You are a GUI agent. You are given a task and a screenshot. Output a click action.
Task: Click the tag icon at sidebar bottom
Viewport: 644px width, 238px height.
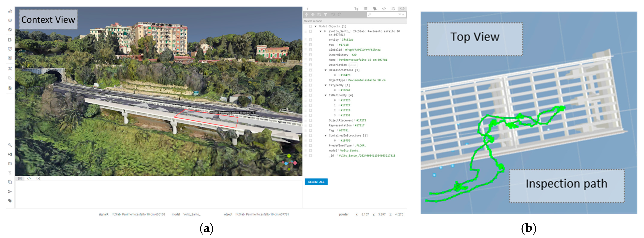[10, 201]
